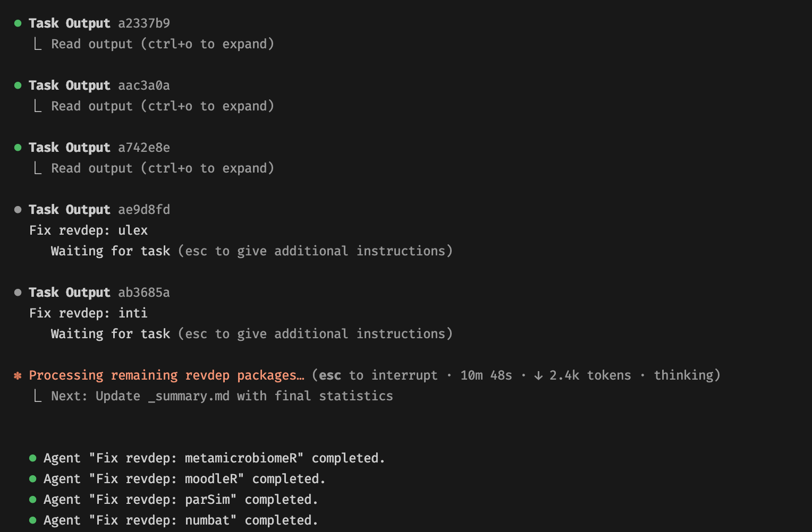Select the Task Output a742e8e heading

point(99,148)
